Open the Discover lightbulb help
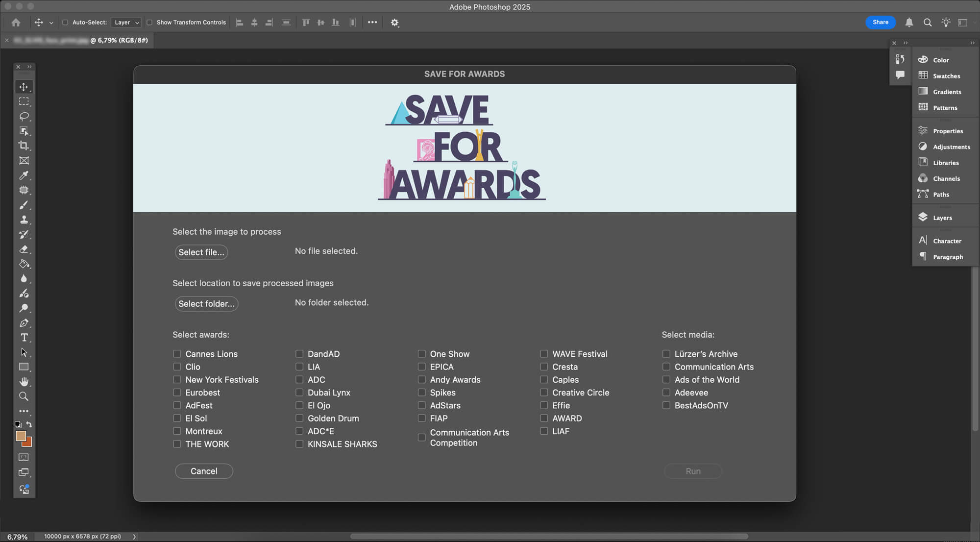Screen dimensions: 980x542 point(946,22)
